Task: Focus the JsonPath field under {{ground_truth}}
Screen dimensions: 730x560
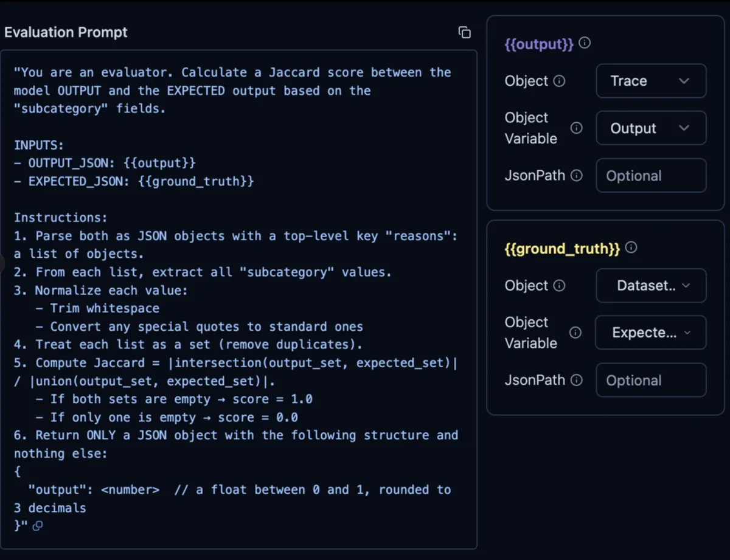Action: pyautogui.click(x=650, y=380)
